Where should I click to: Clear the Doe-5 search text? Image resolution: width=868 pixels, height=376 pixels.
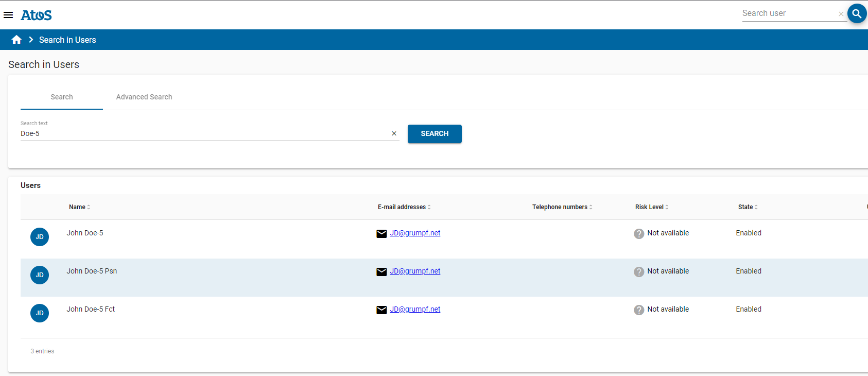coord(394,133)
